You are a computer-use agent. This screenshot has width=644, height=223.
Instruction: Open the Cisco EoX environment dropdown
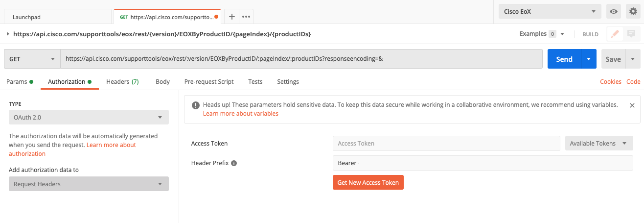pyautogui.click(x=550, y=11)
